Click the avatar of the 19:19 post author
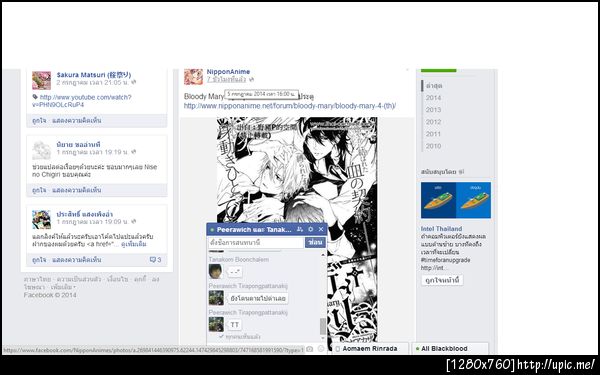600x375 pixels. pos(41,150)
